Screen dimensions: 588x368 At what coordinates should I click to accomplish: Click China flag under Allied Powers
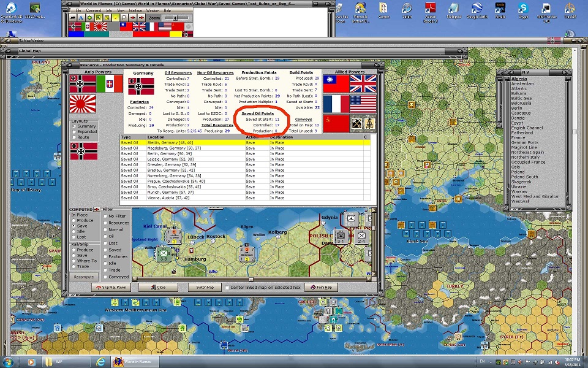(x=336, y=84)
